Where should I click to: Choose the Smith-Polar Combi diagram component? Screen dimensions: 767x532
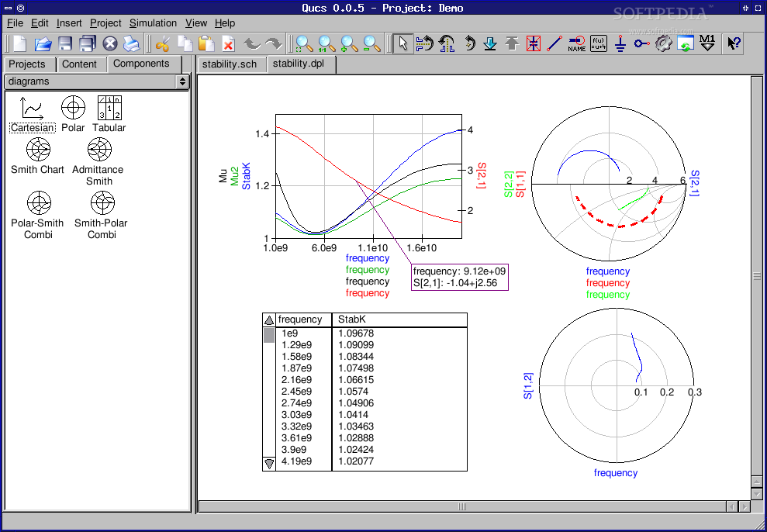pyautogui.click(x=102, y=216)
